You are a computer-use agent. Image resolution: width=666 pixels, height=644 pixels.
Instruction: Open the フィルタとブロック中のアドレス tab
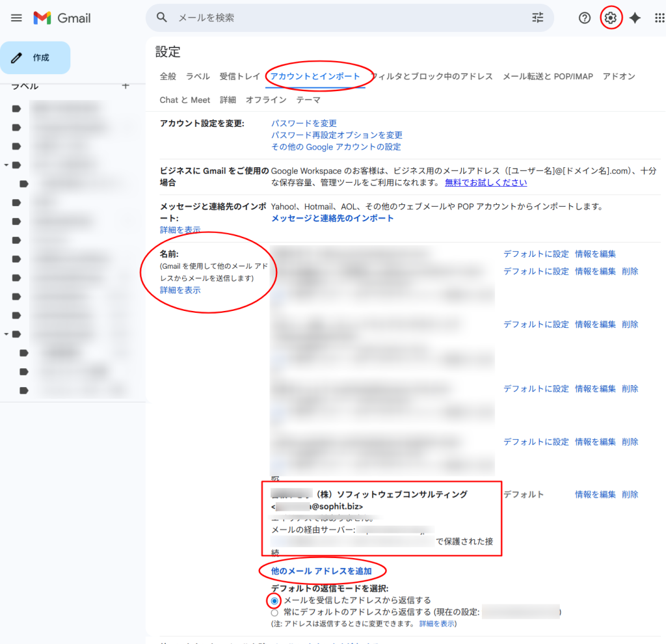[x=432, y=77]
